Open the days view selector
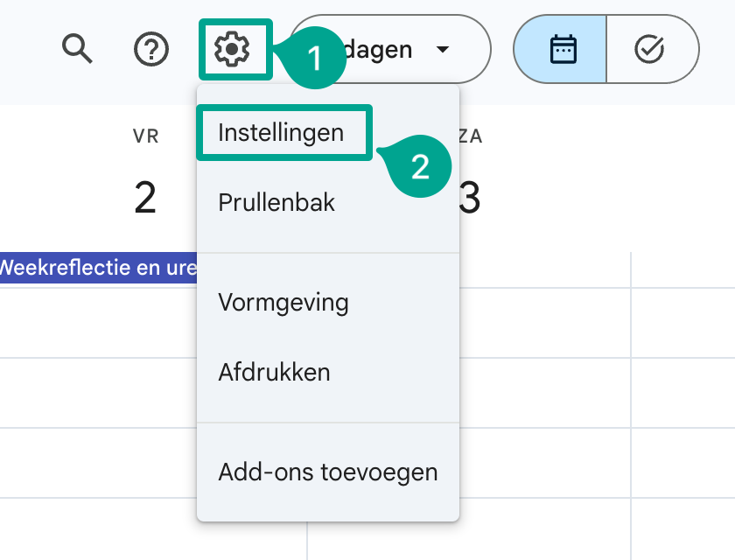The image size is (735, 560). 390,49
